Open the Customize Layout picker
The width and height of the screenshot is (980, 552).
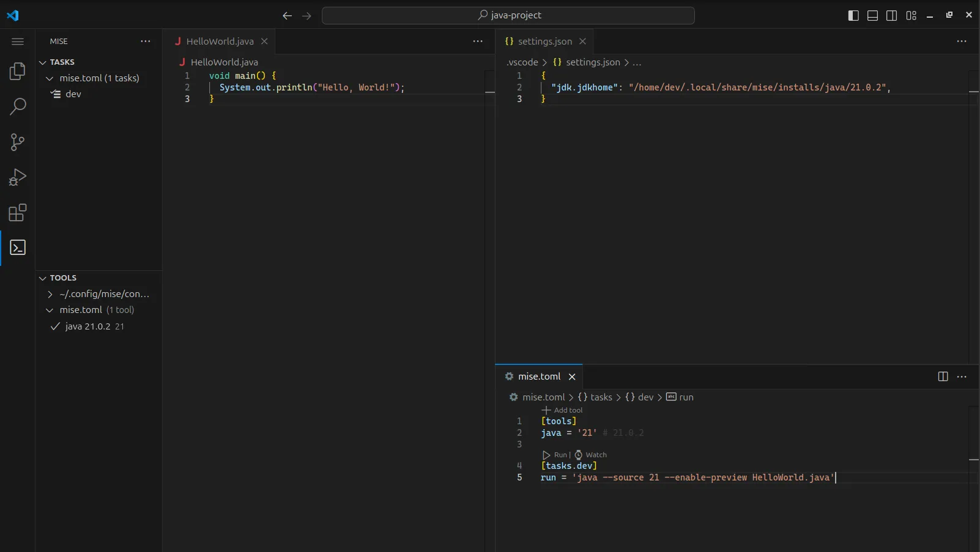click(911, 15)
